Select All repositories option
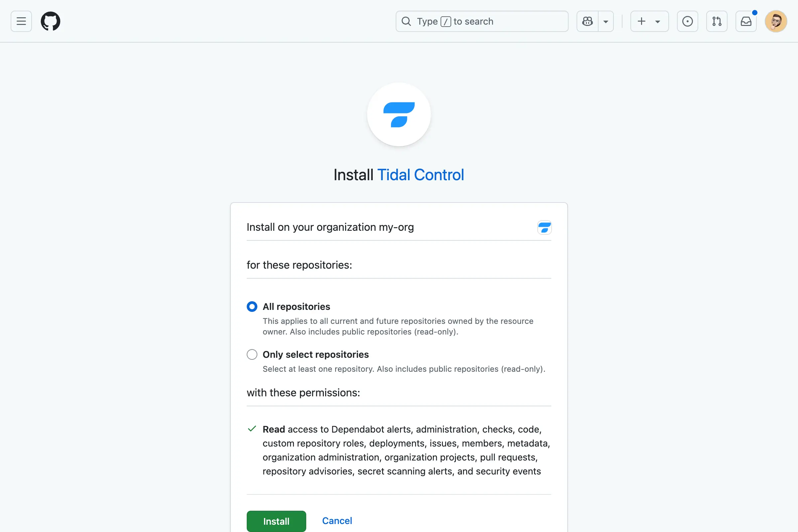The image size is (798, 532). (252, 307)
